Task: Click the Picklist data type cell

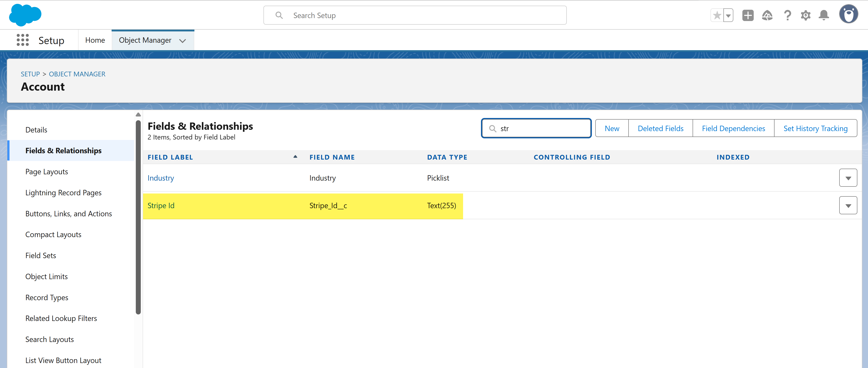Action: pyautogui.click(x=438, y=178)
